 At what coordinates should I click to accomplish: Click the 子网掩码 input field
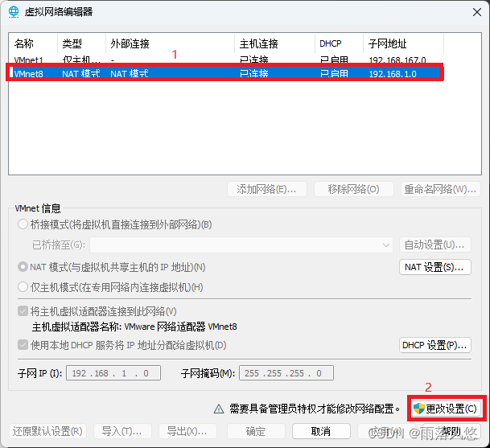pos(286,373)
